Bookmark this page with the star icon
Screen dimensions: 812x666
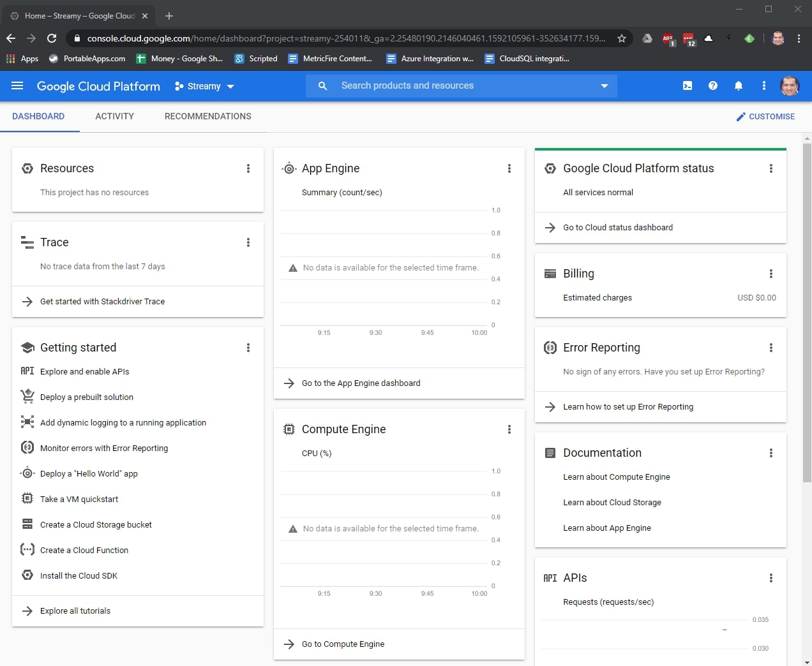(622, 38)
